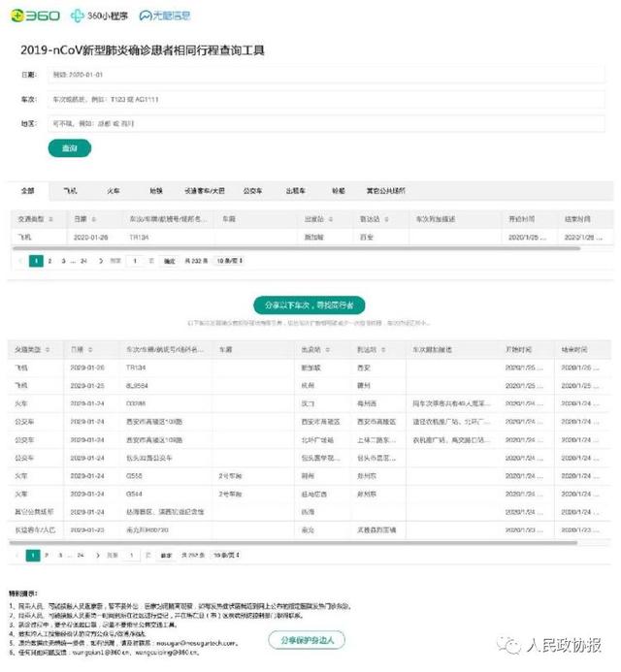Focus lower pagination jump-to page input
This screenshot has width=621, height=672.
132,556
